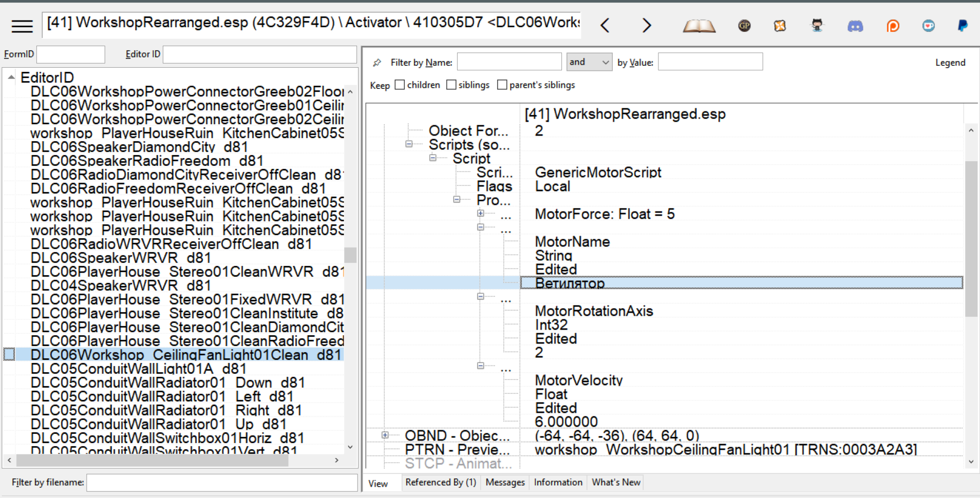Navigate back with the left arrow
980x498 pixels.
tap(605, 25)
